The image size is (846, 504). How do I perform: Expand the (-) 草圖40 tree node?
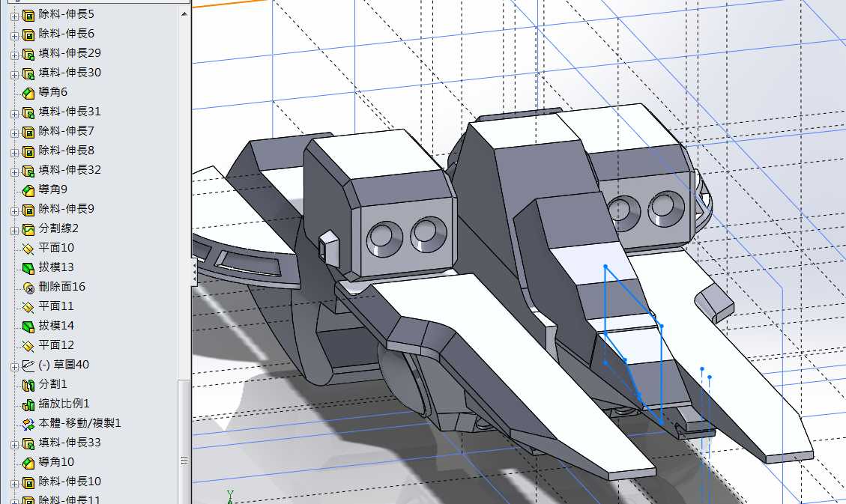(x=14, y=366)
